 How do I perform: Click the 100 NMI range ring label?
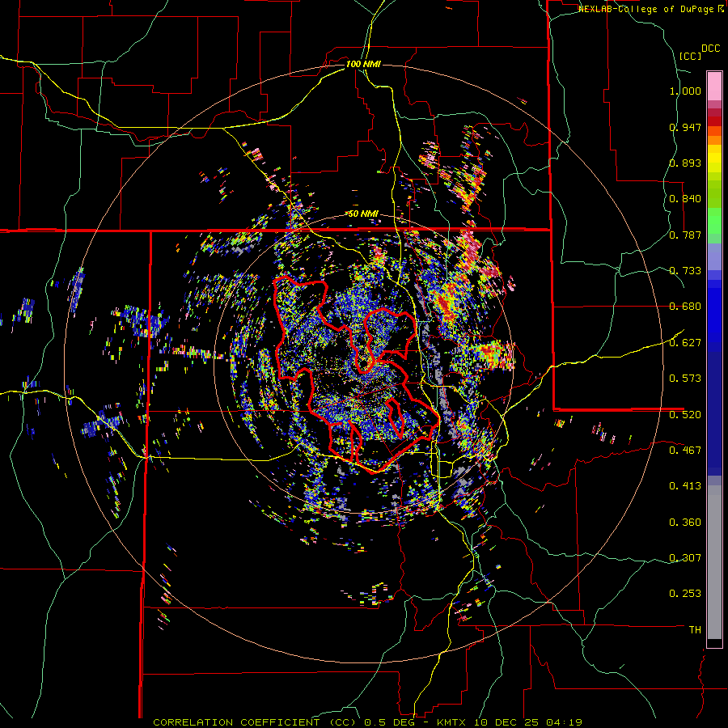click(x=363, y=64)
